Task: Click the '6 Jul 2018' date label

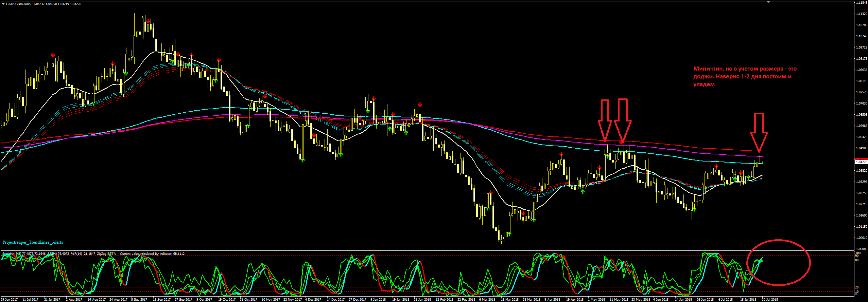Action: point(726,300)
